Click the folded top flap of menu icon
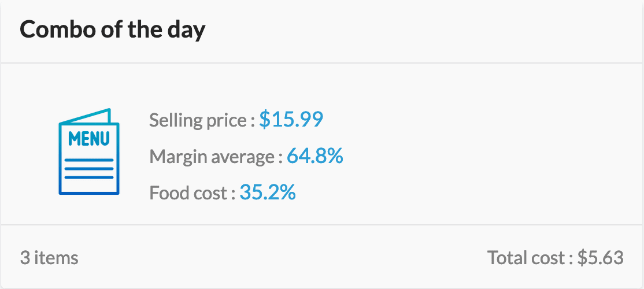 coord(86,116)
